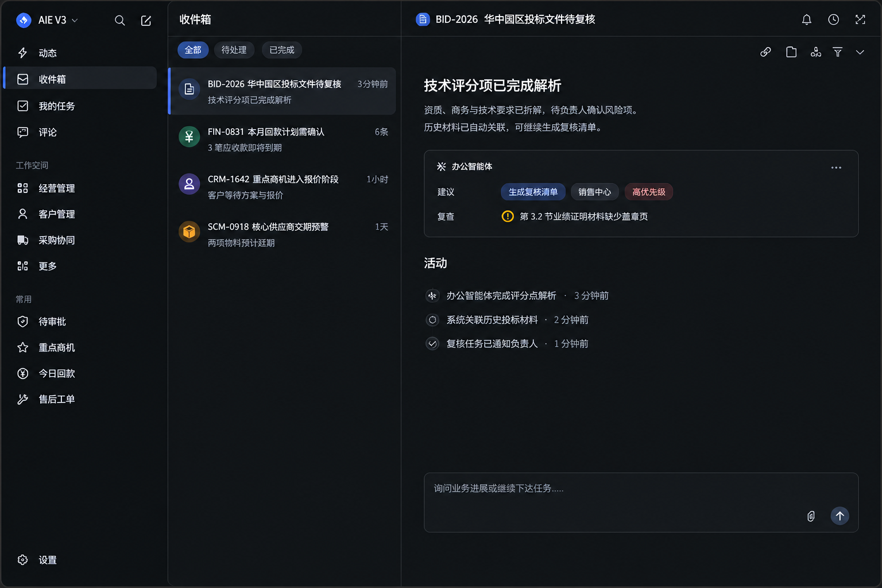
Task: Go to 我的任务 in the sidebar
Action: click(80, 106)
